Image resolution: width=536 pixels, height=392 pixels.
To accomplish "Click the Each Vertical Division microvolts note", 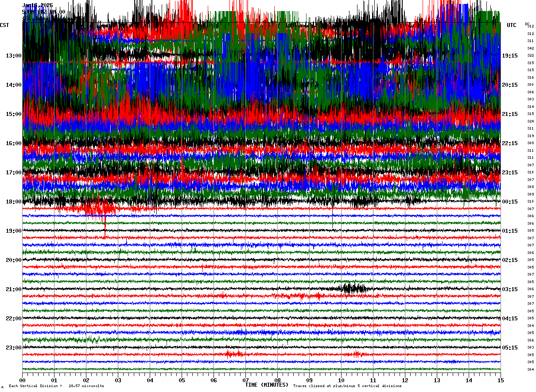I will (57, 386).
